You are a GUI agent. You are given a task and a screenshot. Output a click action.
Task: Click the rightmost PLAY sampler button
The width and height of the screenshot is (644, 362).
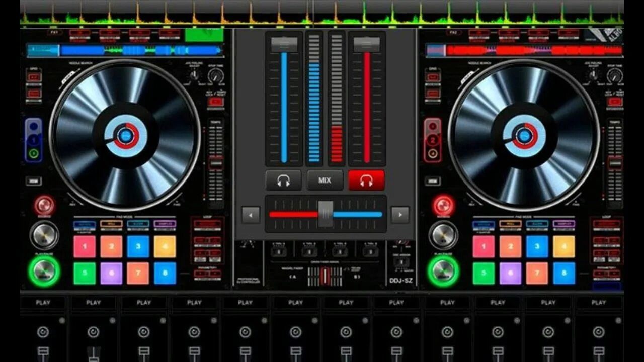click(599, 303)
